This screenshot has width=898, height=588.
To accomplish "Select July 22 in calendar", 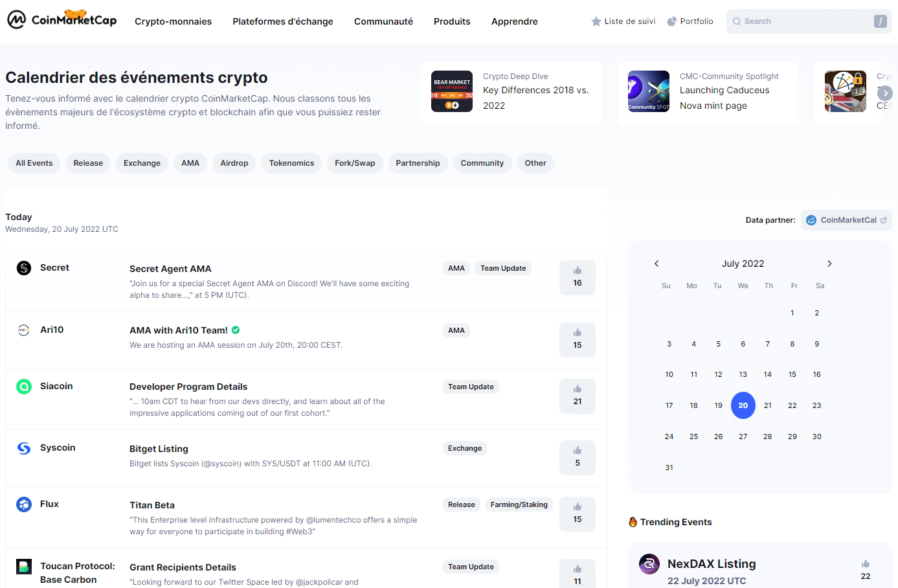I will click(x=792, y=405).
